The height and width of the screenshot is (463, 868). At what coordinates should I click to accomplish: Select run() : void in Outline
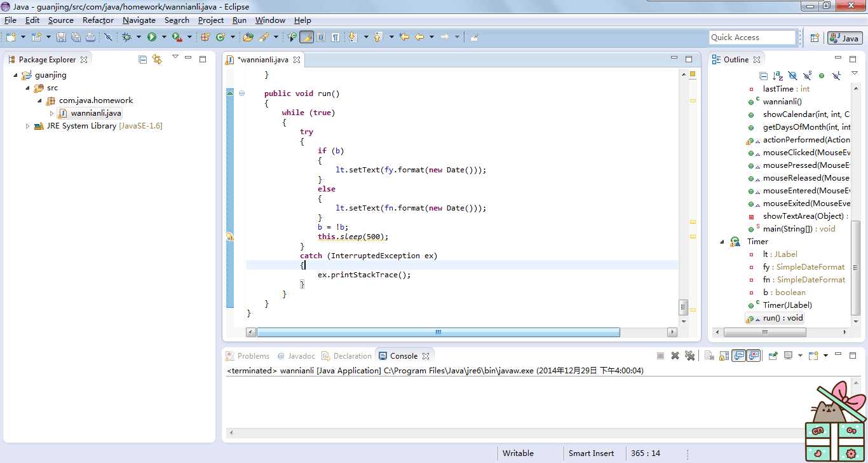click(775, 318)
